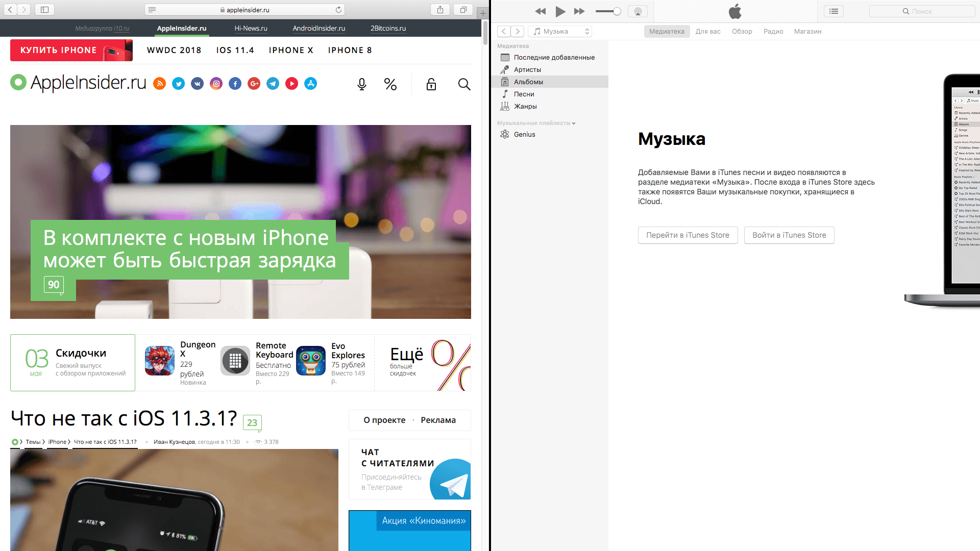Play music in iTunes

[x=560, y=11]
